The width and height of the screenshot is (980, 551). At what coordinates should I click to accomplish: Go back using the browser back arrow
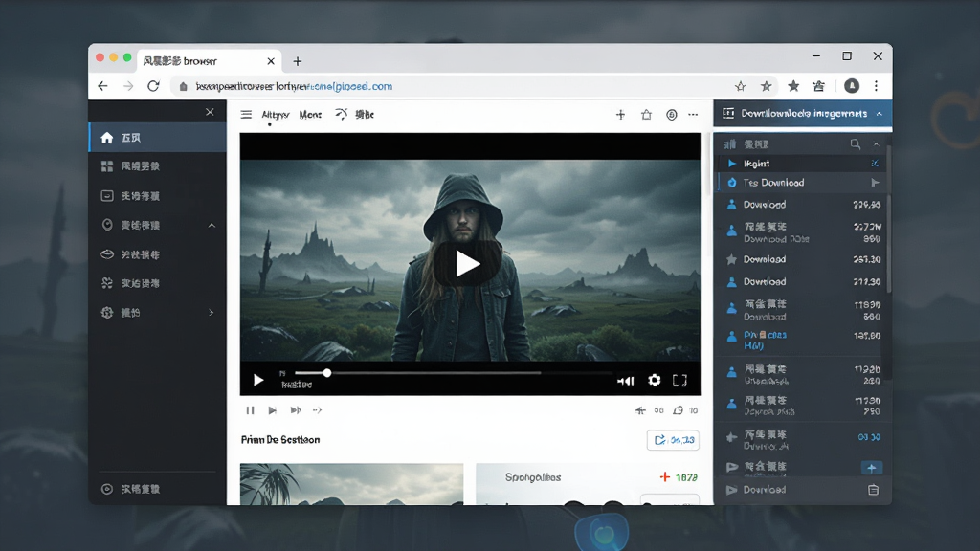tap(103, 86)
